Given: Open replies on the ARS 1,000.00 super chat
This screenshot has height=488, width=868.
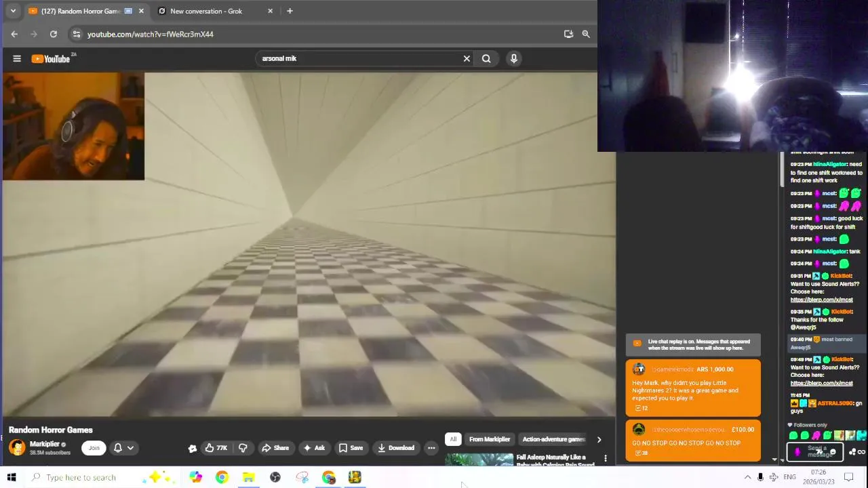Looking at the screenshot, I should (641, 408).
